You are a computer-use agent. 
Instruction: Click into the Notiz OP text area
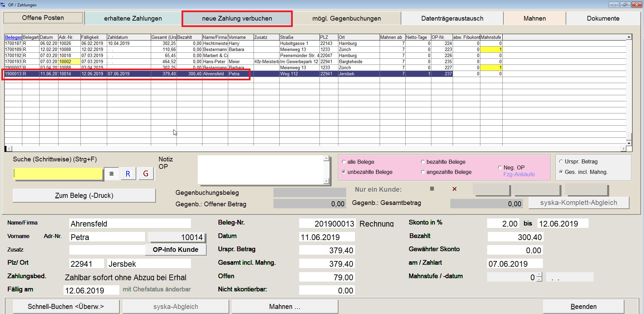pos(261,170)
